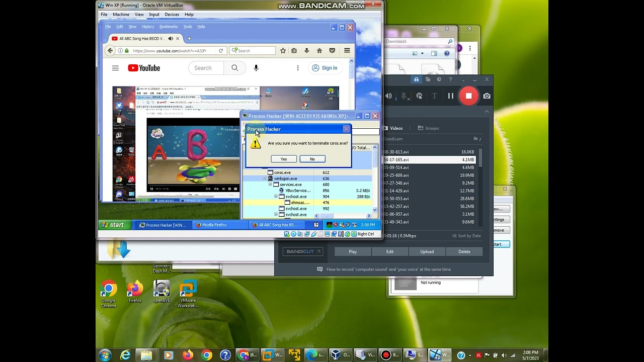644x362 pixels.
Task: Stop Bandicam recording with red button
Action: 468,96
